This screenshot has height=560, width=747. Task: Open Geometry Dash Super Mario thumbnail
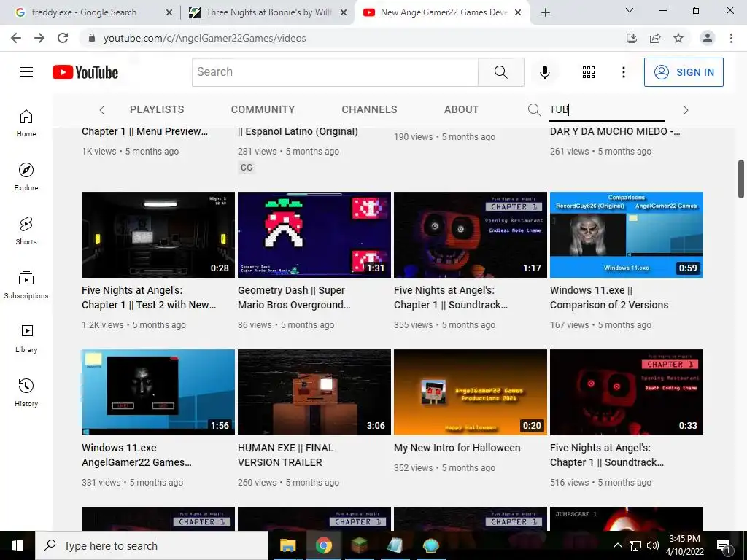point(314,235)
